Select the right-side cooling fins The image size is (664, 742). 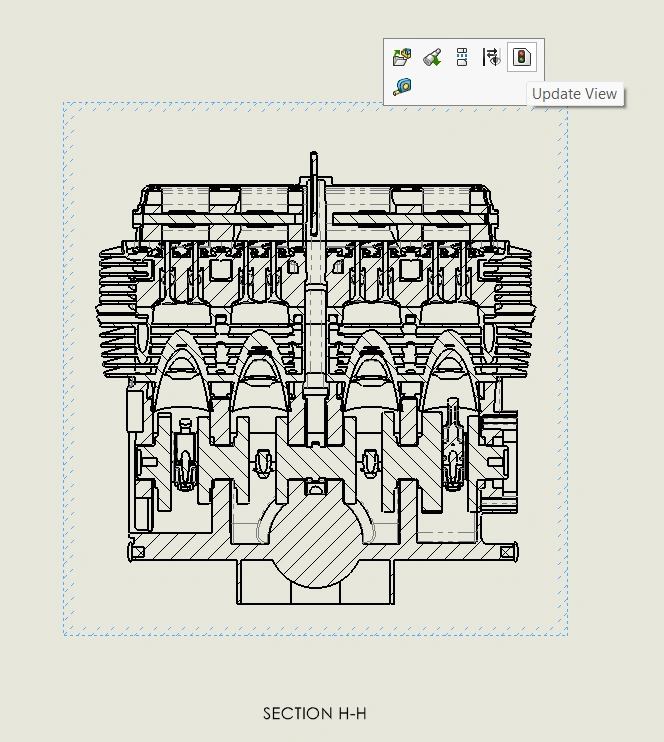click(515, 298)
